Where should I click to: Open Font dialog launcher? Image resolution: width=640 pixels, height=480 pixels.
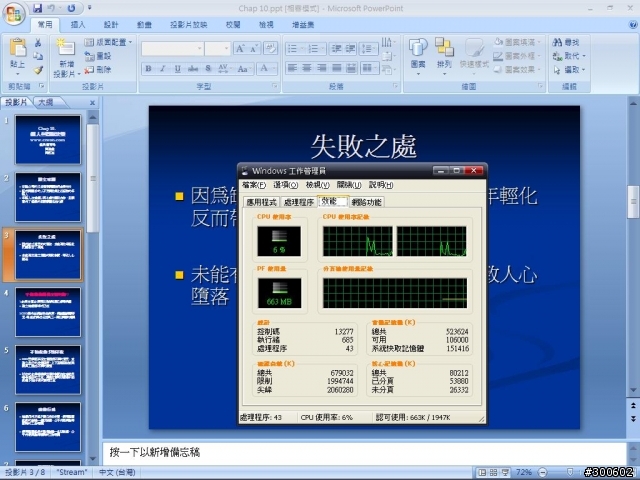click(275, 86)
